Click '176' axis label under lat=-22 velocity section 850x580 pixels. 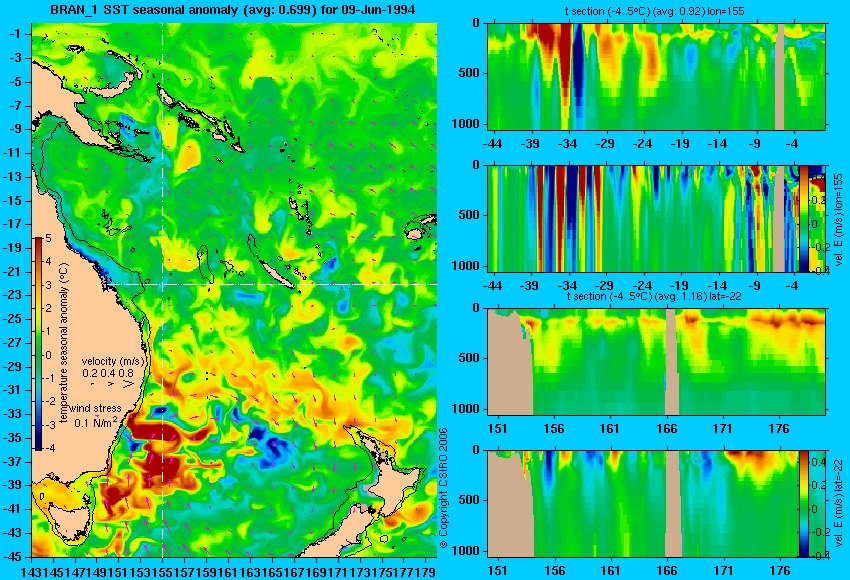[x=780, y=571]
